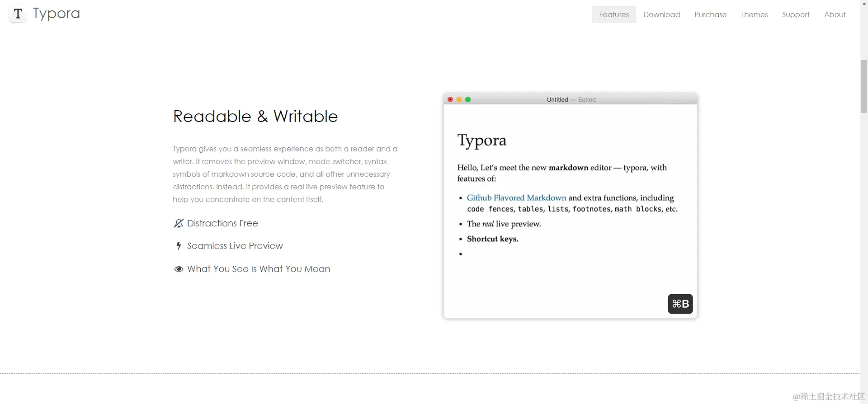Click the Typora heading in demo document
The image size is (868, 404).
tap(482, 141)
